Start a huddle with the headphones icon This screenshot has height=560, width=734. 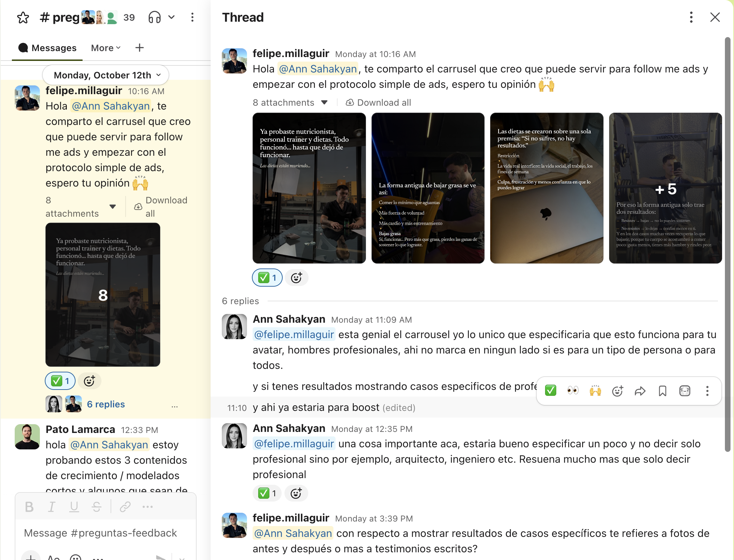(x=154, y=17)
